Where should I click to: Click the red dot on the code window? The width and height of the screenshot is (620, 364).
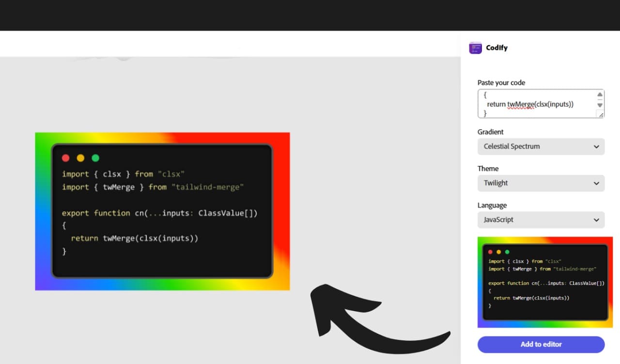point(65,158)
